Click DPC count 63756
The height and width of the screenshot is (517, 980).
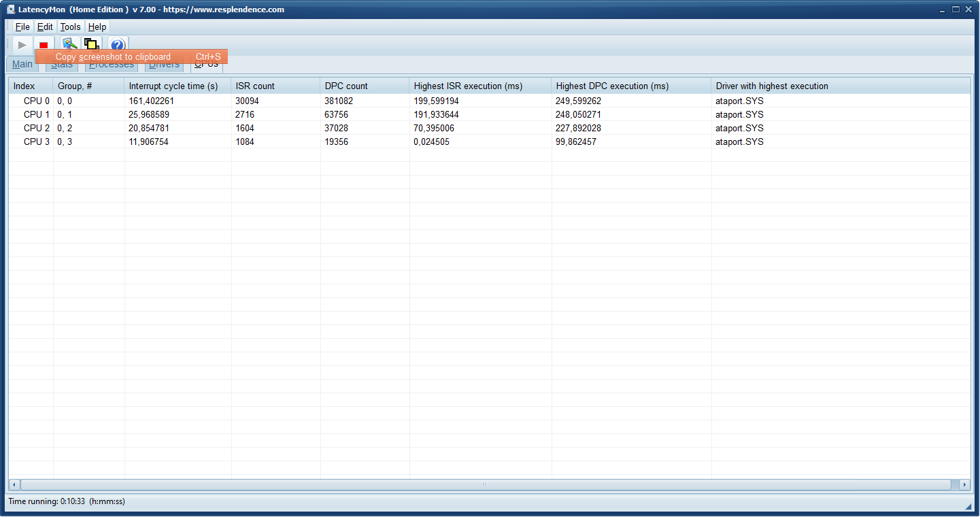[x=336, y=114]
